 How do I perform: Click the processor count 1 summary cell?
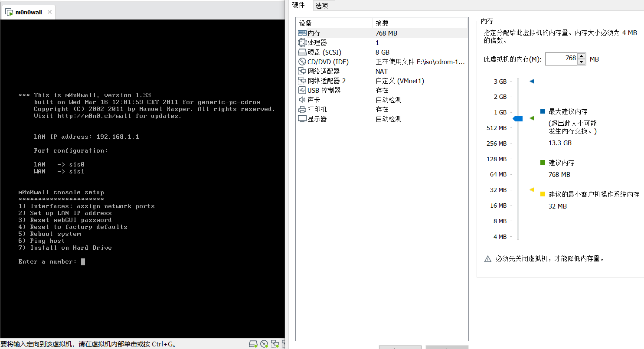[377, 42]
